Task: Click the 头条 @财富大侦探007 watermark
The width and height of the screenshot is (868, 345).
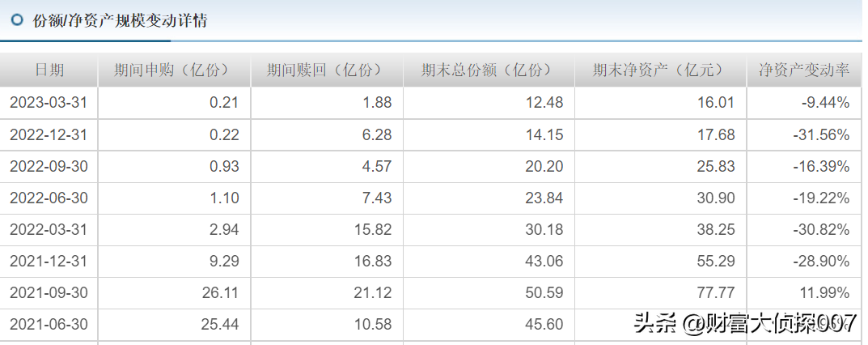Action: (x=745, y=323)
